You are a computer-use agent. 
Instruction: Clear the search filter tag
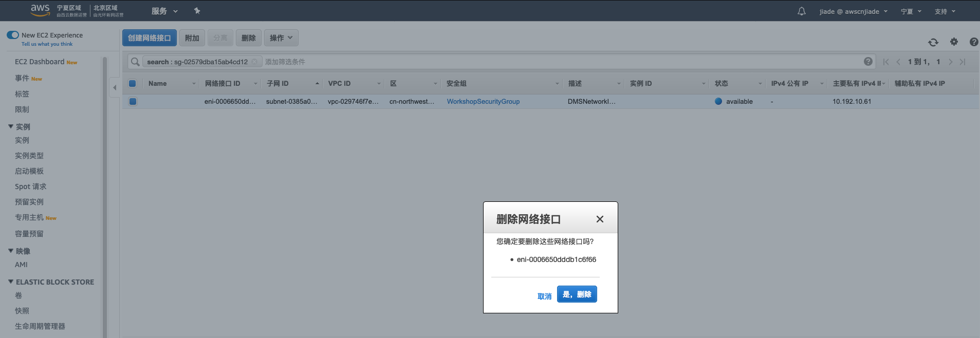click(254, 62)
